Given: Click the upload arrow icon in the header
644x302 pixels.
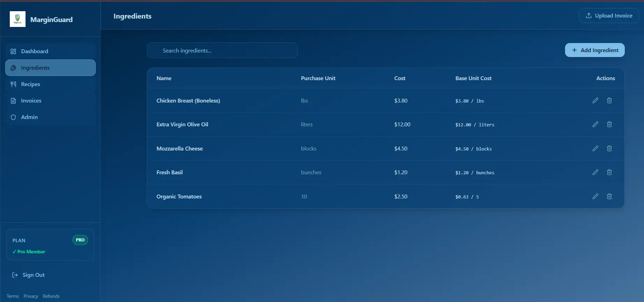Looking at the screenshot, I should click(589, 15).
